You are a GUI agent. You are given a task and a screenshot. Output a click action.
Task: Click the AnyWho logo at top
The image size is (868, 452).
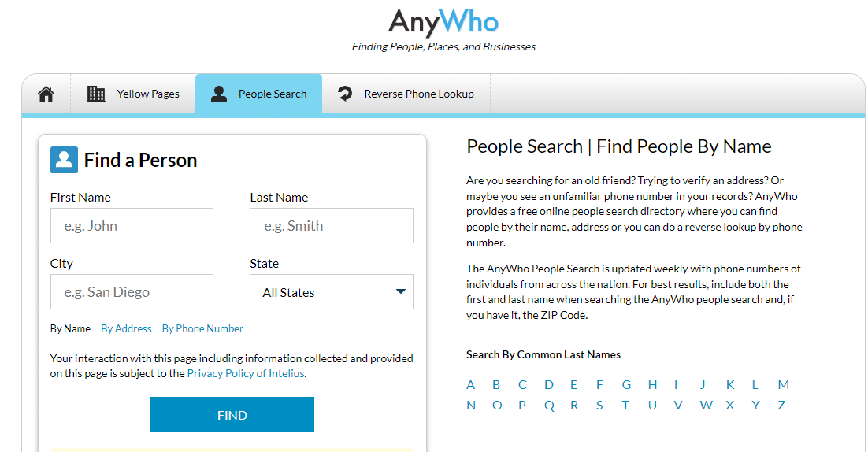(443, 22)
